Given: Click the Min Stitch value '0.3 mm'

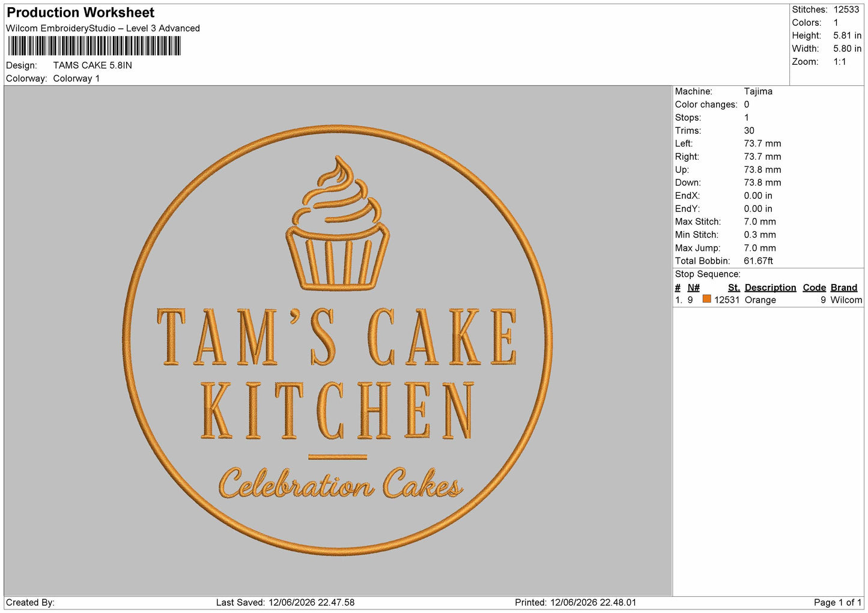Looking at the screenshot, I should [760, 235].
